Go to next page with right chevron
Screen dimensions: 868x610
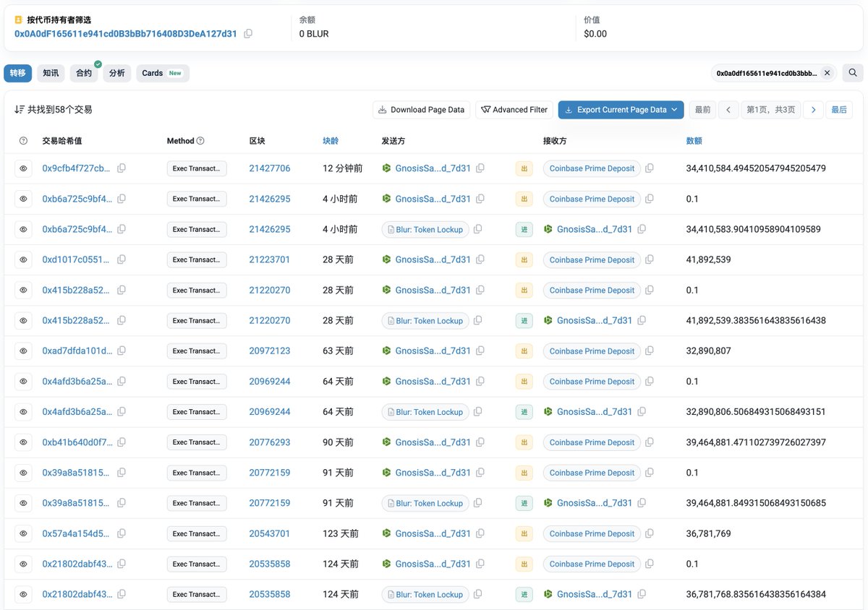pyautogui.click(x=814, y=110)
